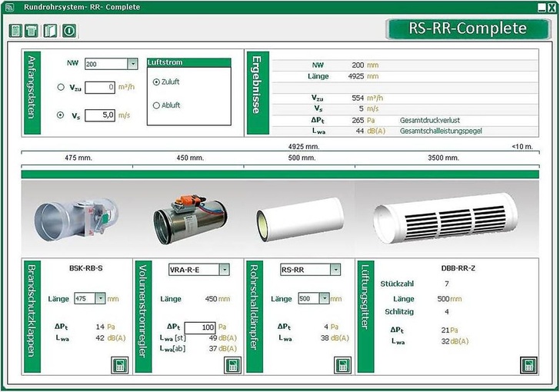
Task: Expand the VRA-R-E model dropdown
Action: click(224, 270)
